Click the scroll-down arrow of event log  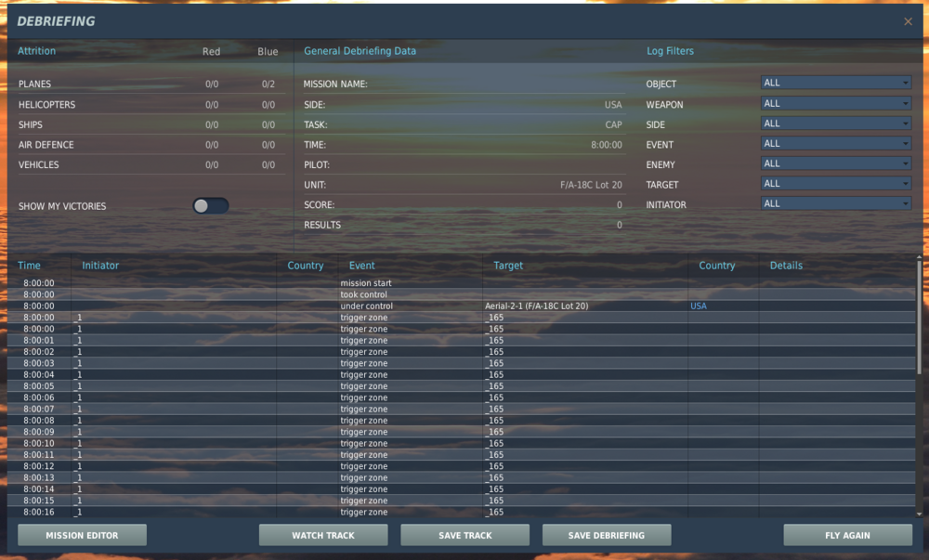click(x=920, y=514)
